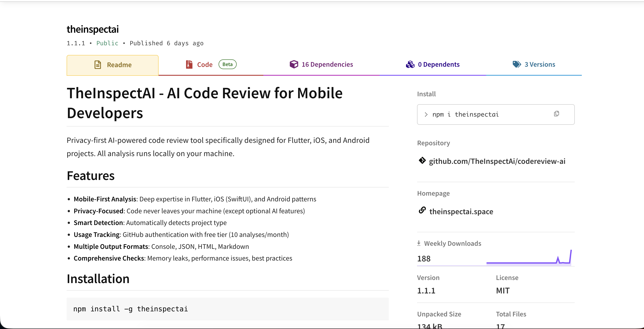Click the Public label under package name
Screen dimensions: 644x329
(107, 43)
